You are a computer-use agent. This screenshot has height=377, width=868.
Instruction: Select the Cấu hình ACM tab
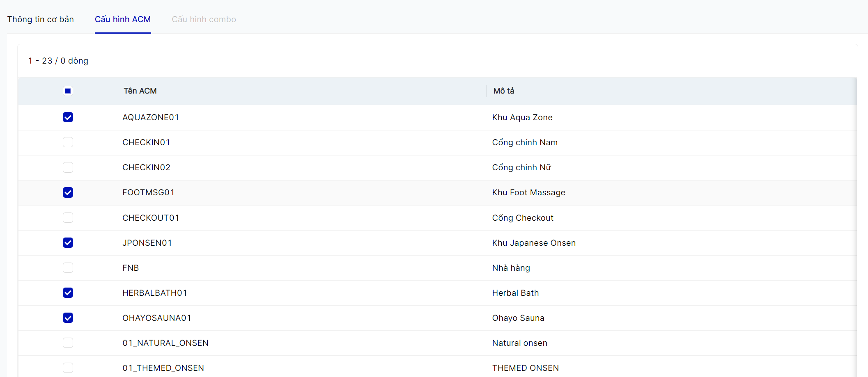(123, 19)
